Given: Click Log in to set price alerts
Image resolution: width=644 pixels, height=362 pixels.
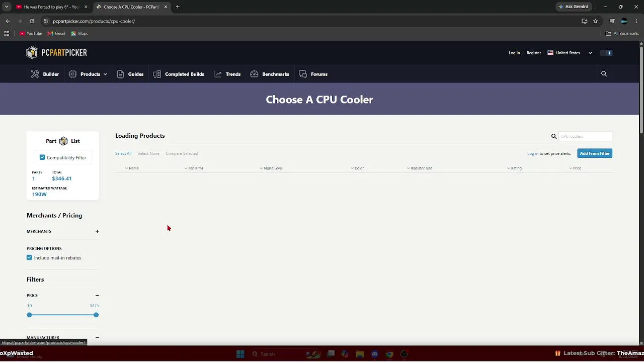Looking at the screenshot, I should click(x=533, y=153).
